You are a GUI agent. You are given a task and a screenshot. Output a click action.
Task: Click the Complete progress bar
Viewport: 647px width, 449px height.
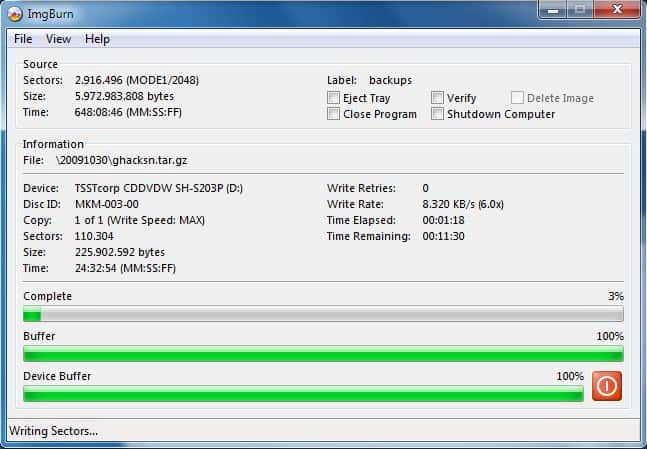point(323,314)
